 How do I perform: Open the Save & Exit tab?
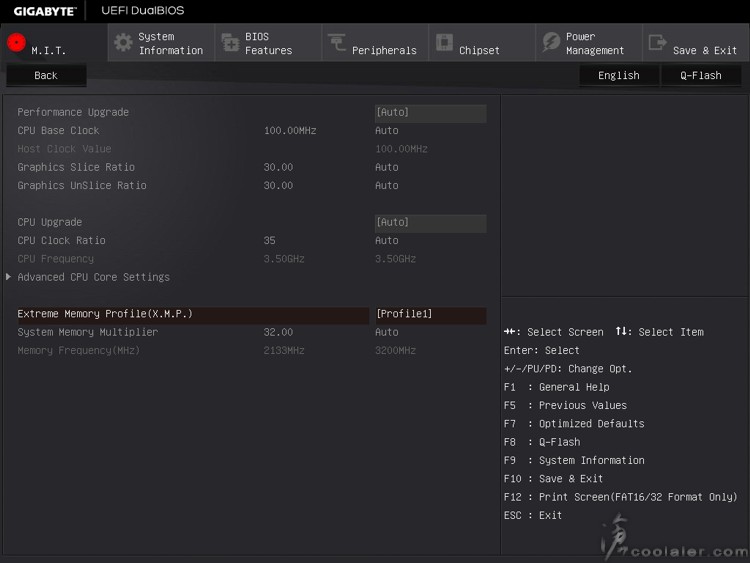696,43
